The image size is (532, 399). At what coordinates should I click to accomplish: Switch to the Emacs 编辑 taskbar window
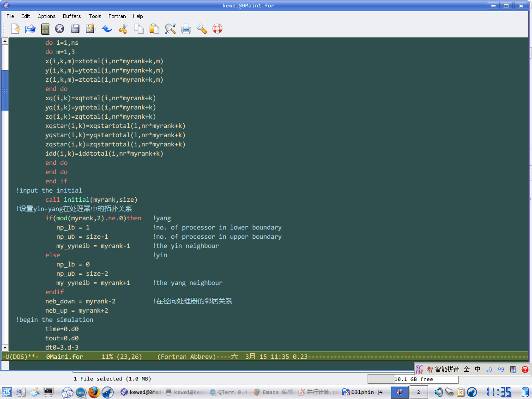point(273,392)
